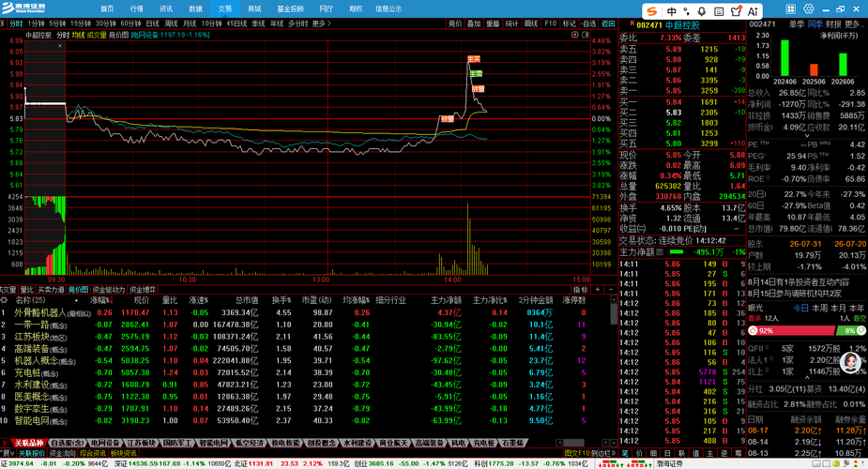The image size is (868, 469).
Task: Select the 单季 financial view
Action: click(797, 24)
